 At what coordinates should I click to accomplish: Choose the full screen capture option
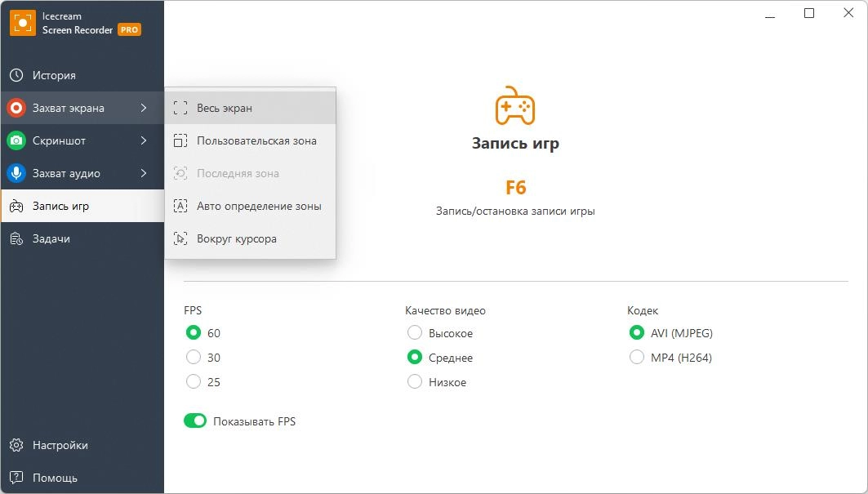pyautogui.click(x=225, y=108)
